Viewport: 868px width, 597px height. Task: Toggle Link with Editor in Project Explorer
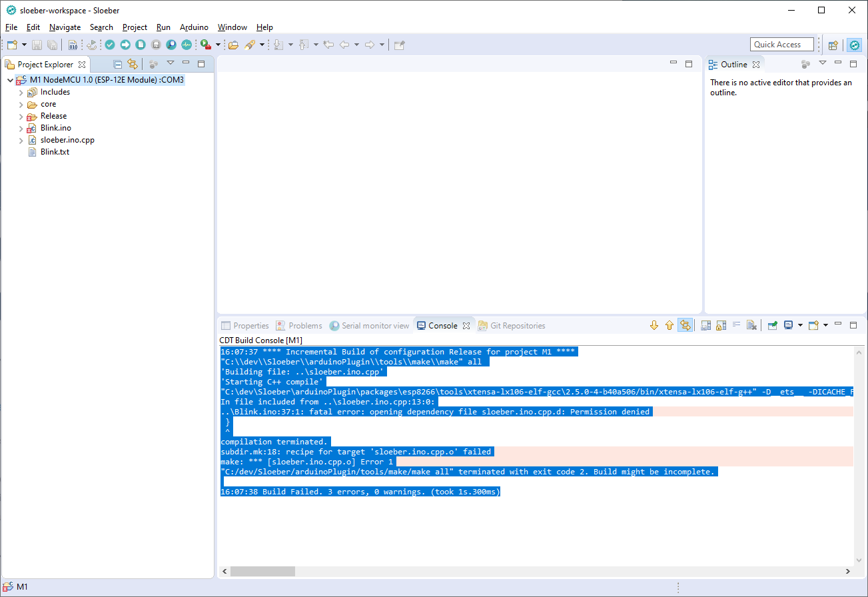pyautogui.click(x=133, y=64)
